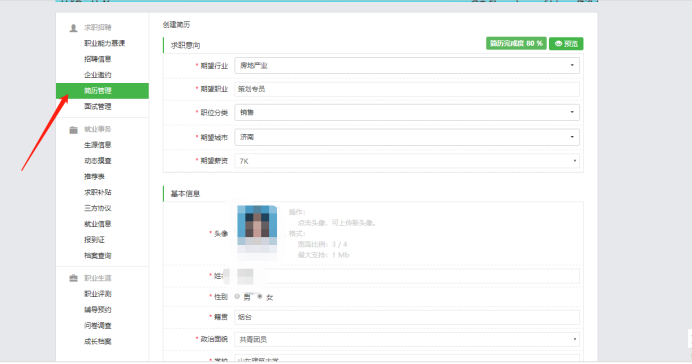Click the green 预览 preview button
692x364 pixels.
[566, 44]
